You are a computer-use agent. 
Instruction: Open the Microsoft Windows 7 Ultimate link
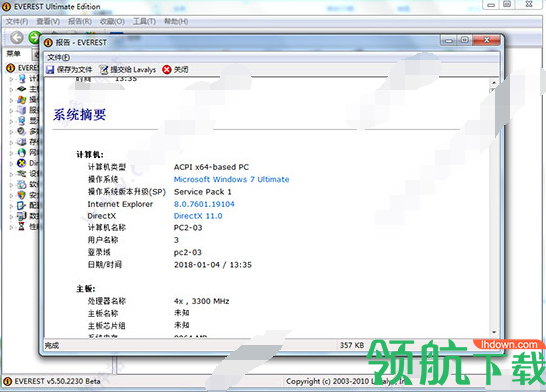pyautogui.click(x=232, y=179)
